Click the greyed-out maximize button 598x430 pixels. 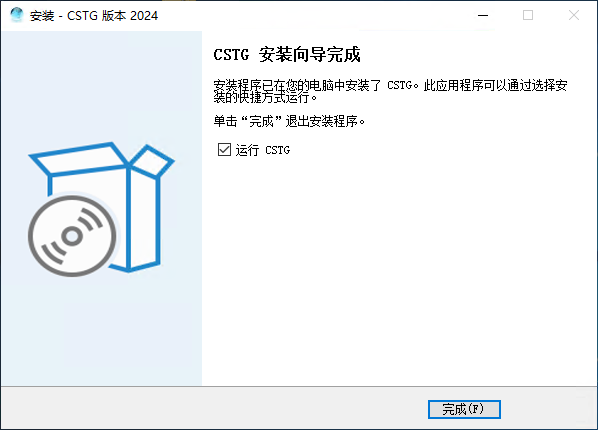click(x=528, y=15)
